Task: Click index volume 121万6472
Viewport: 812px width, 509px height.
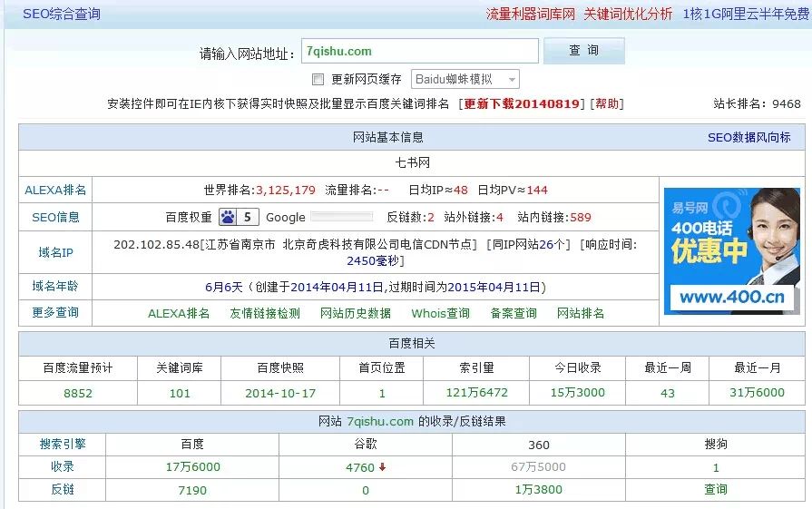Action: click(x=477, y=393)
